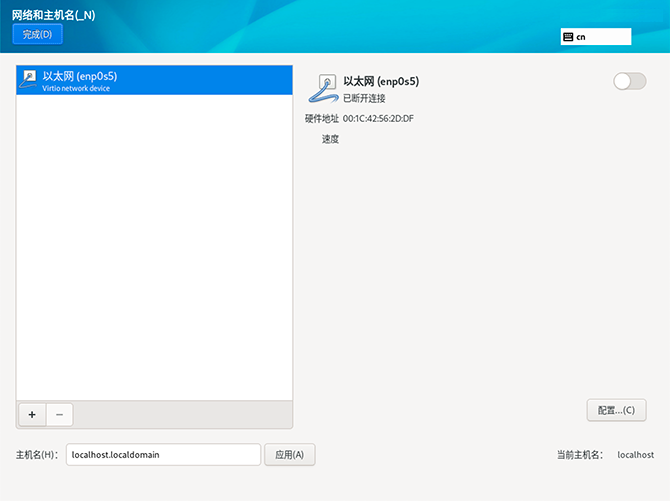The height and width of the screenshot is (501, 670).
Task: Open the 配置...(C) configure dialog
Action: pos(616,410)
